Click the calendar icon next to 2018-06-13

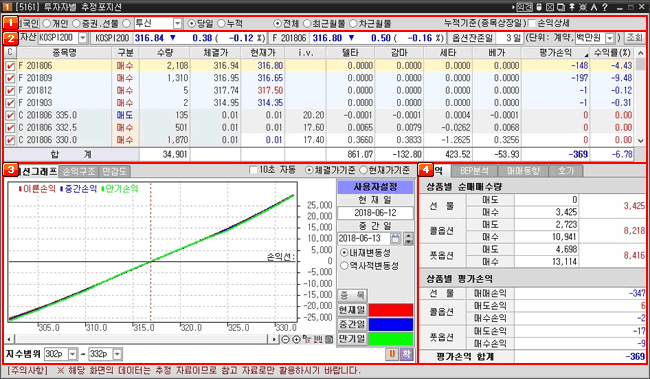click(395, 238)
